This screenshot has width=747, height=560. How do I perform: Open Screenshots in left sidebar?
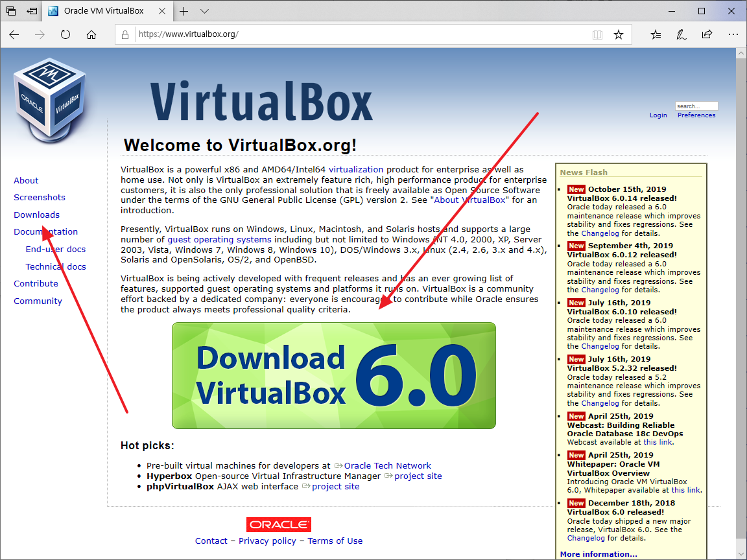(x=40, y=197)
